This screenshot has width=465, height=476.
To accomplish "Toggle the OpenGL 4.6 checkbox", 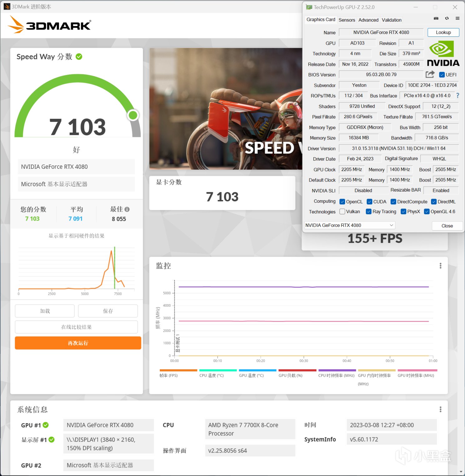I will tap(427, 211).
